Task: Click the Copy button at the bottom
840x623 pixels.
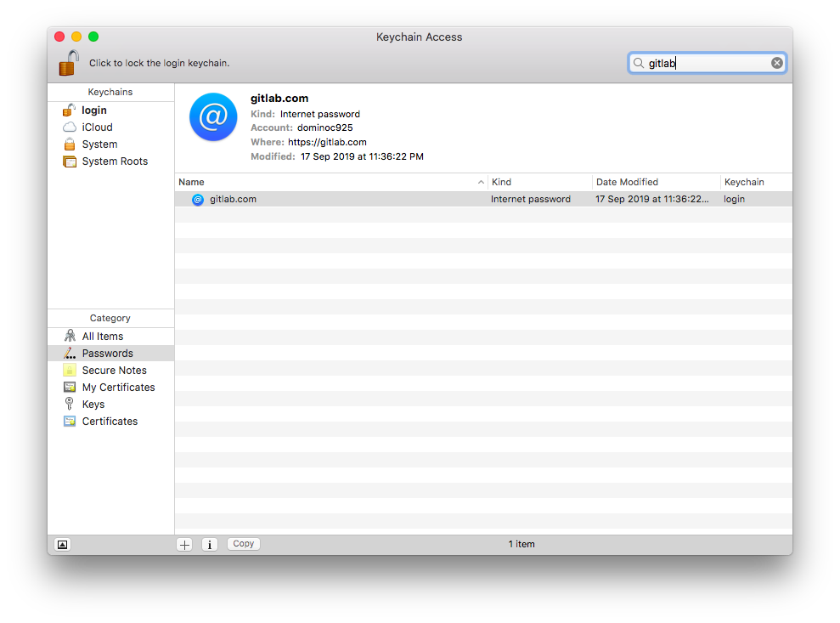Action: coord(243,543)
